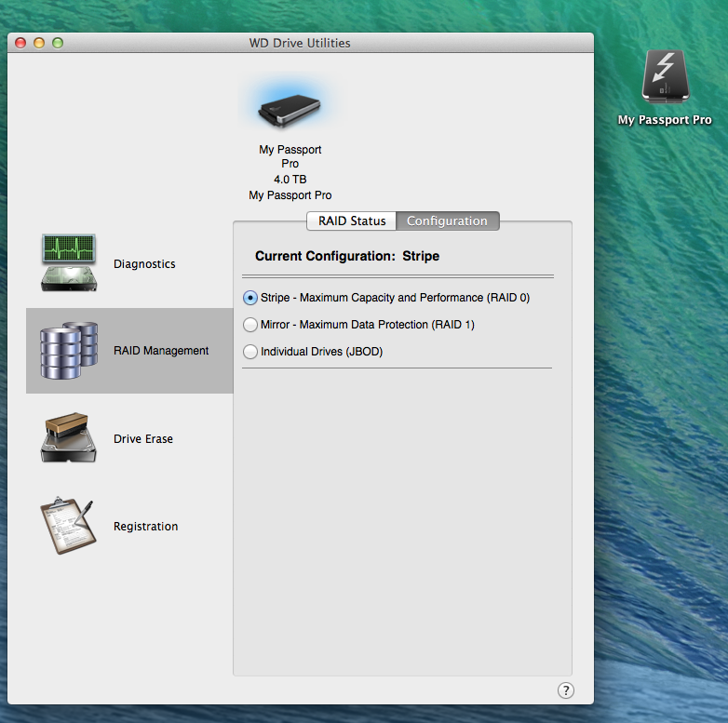Viewport: 728px width, 723px height.
Task: Click the WD Drive Utilities title bar text
Action: (x=300, y=43)
